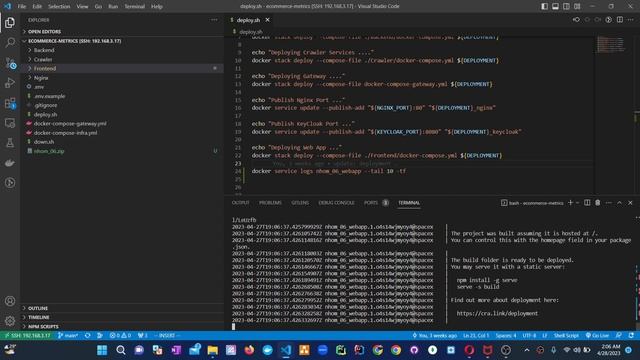Open terminal panel more actions ellipsis

pos(609,203)
